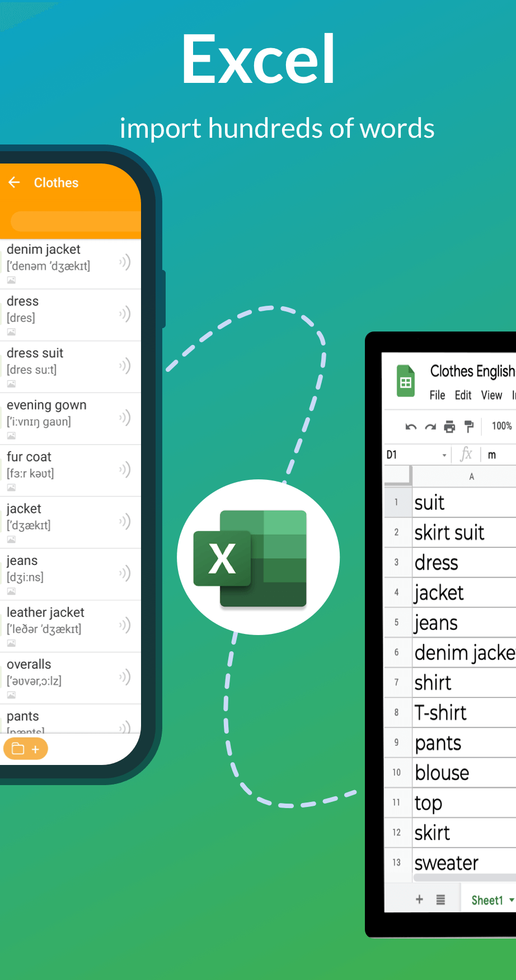Open the Sheet1 tab options arrow
Viewport: 516px width, 980px height.
[x=512, y=900]
